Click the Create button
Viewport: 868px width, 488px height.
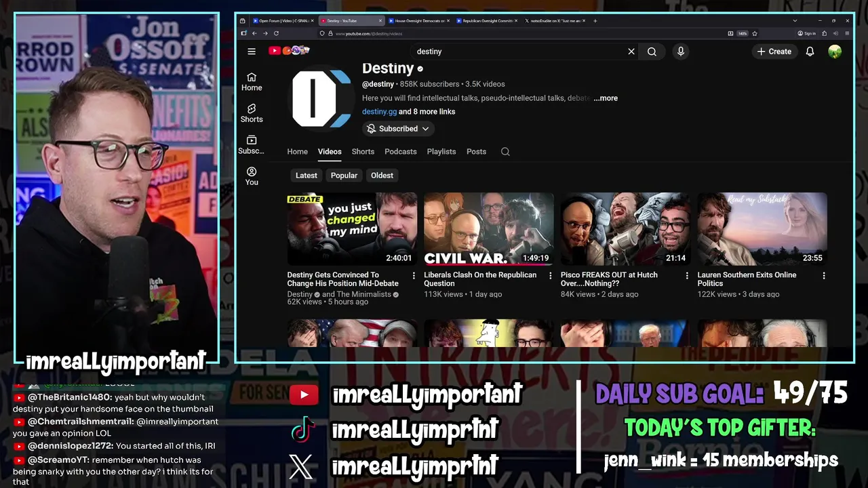coord(774,52)
